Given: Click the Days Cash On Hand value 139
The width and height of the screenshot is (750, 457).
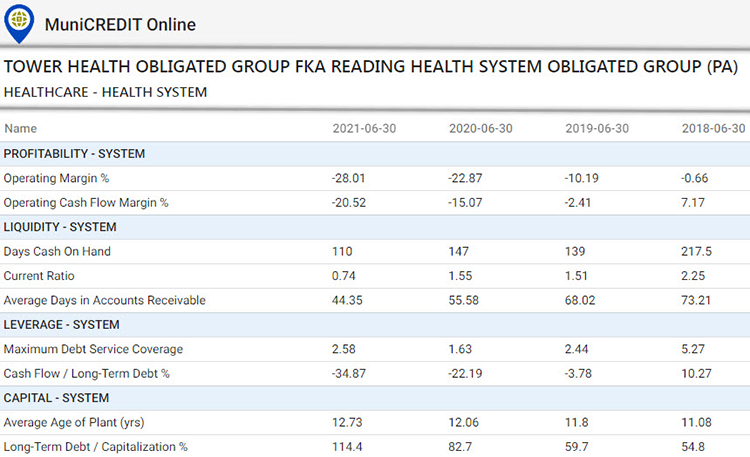Looking at the screenshot, I should coord(575,251).
